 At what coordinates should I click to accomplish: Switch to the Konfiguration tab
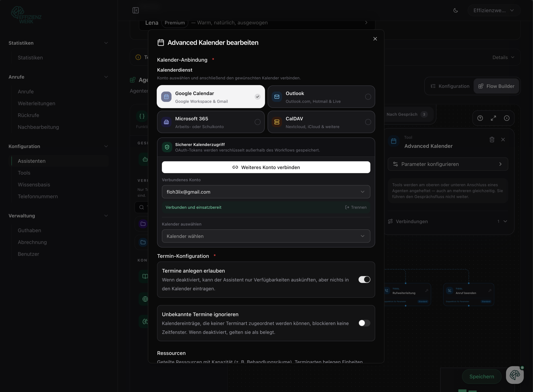450,86
